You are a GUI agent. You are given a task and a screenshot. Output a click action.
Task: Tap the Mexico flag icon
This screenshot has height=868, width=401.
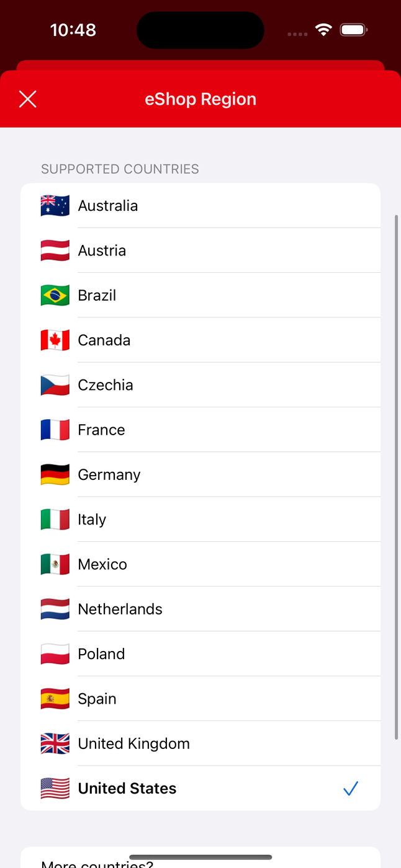(x=55, y=564)
